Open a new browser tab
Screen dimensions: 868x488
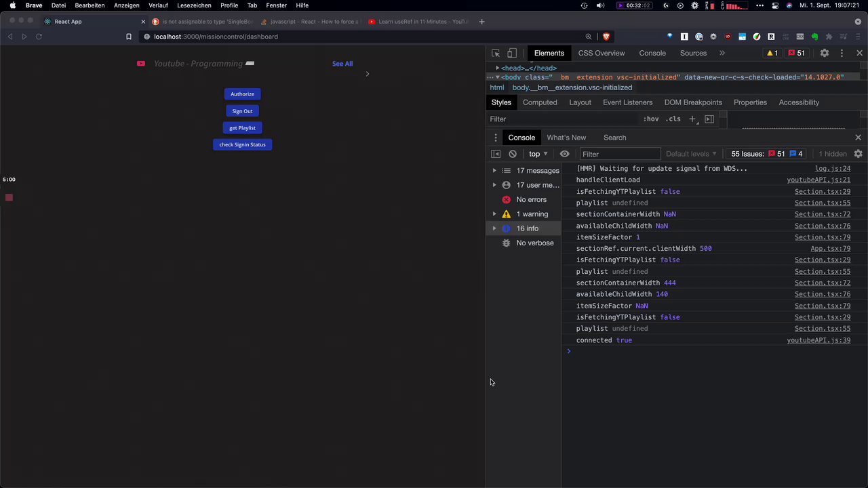pos(481,22)
